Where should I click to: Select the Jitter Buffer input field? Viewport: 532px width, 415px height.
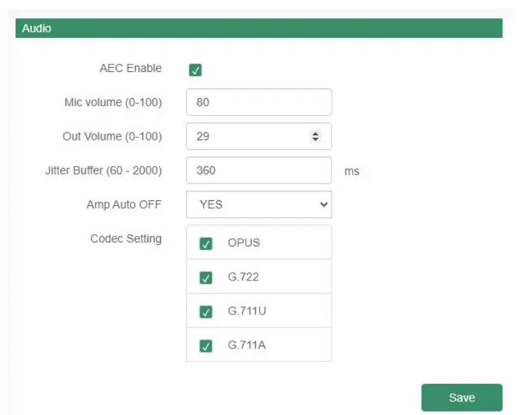[259, 170]
